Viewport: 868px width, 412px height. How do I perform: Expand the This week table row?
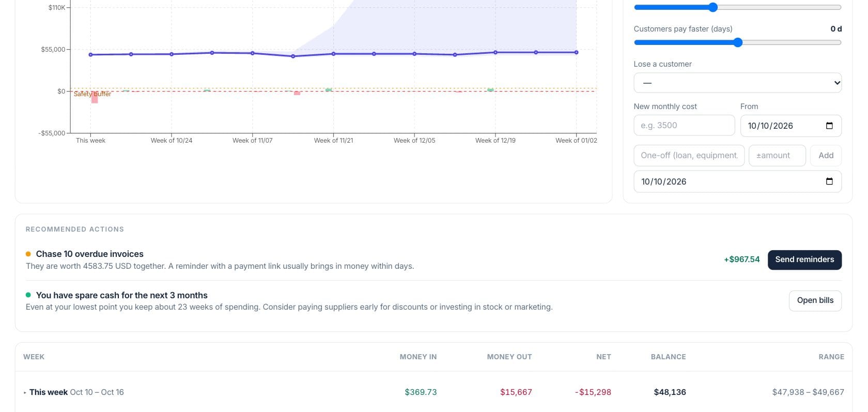tap(25, 392)
